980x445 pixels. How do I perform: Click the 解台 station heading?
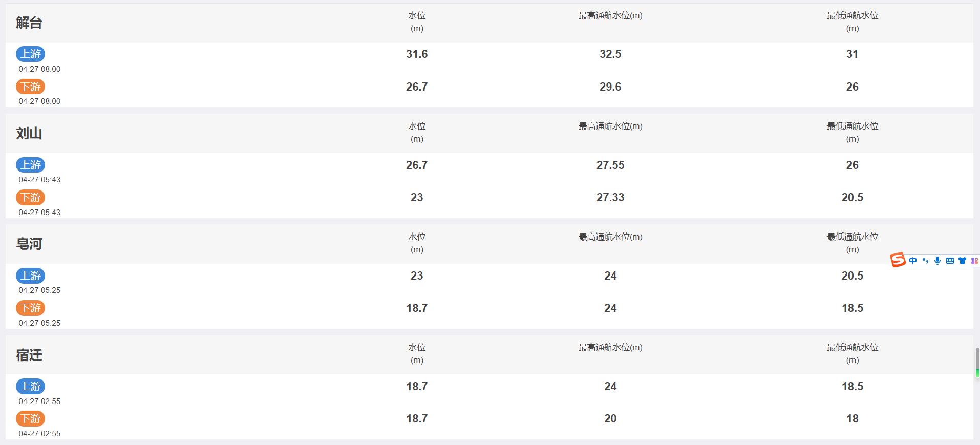click(x=29, y=23)
